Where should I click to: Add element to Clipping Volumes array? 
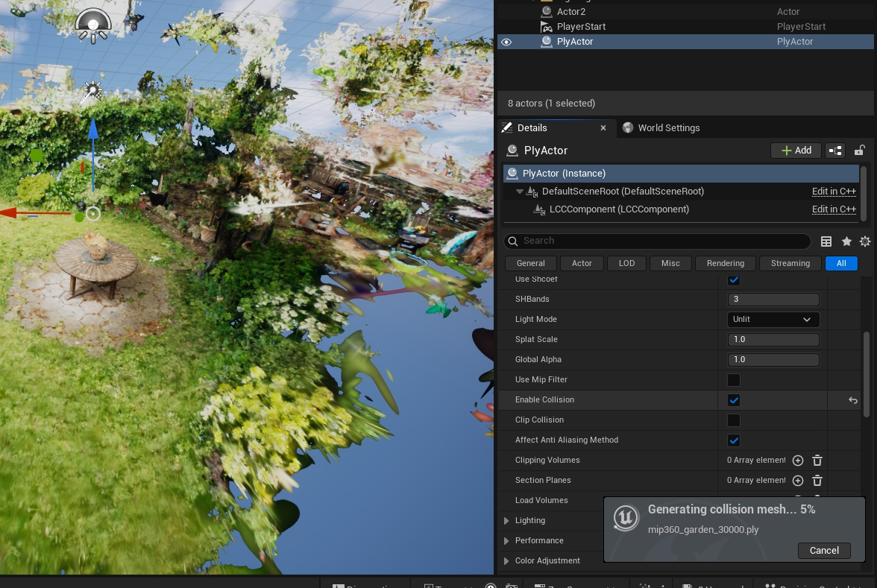click(798, 461)
